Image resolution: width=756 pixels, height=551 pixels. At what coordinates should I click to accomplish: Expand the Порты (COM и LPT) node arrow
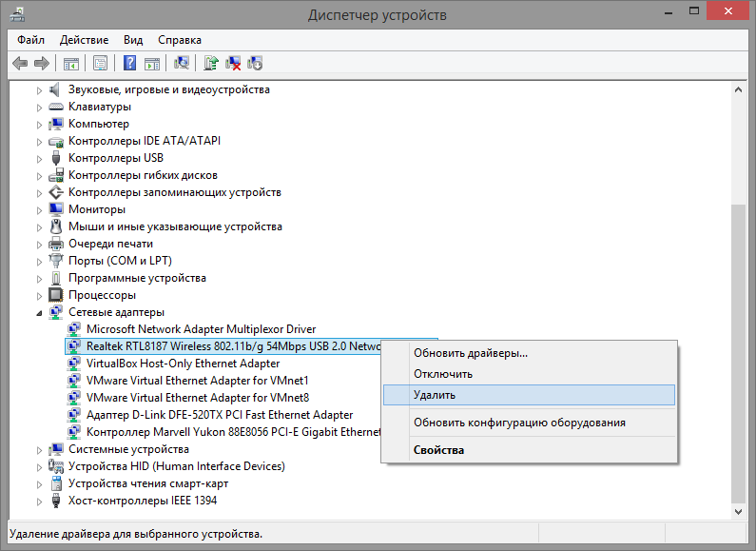coord(39,262)
